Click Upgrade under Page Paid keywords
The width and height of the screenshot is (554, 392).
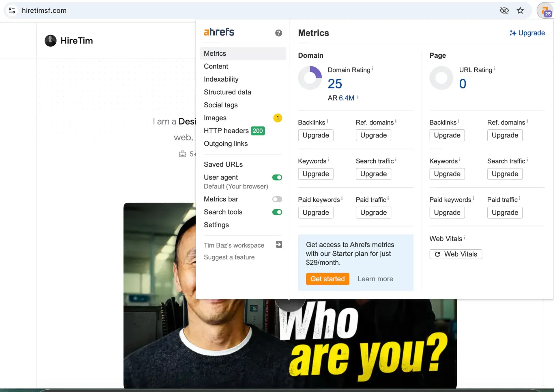click(447, 212)
